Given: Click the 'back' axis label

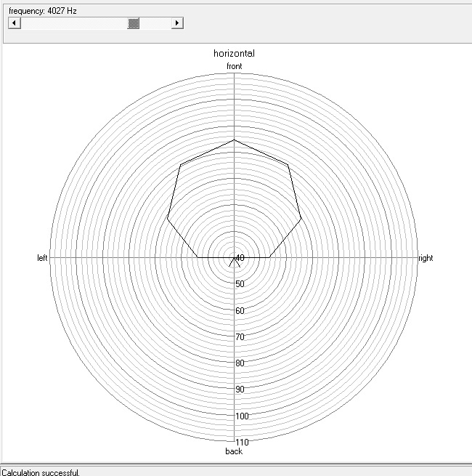Looking at the screenshot, I should coord(234,451).
